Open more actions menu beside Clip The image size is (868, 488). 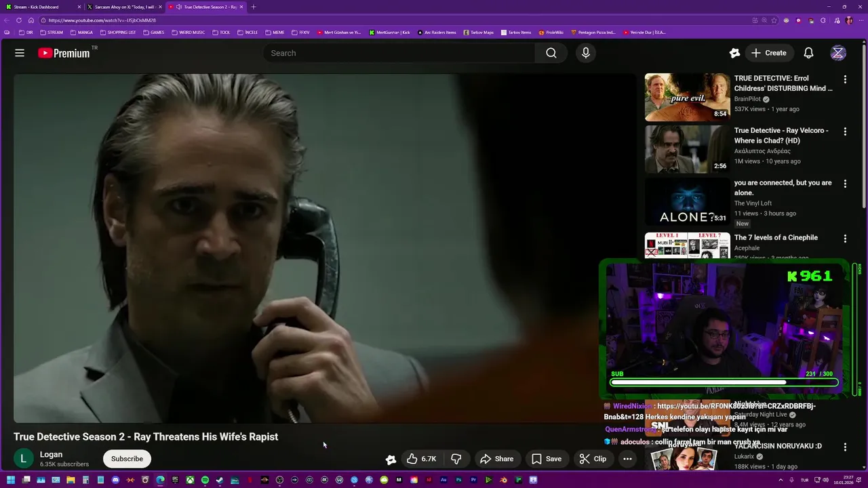click(x=627, y=459)
